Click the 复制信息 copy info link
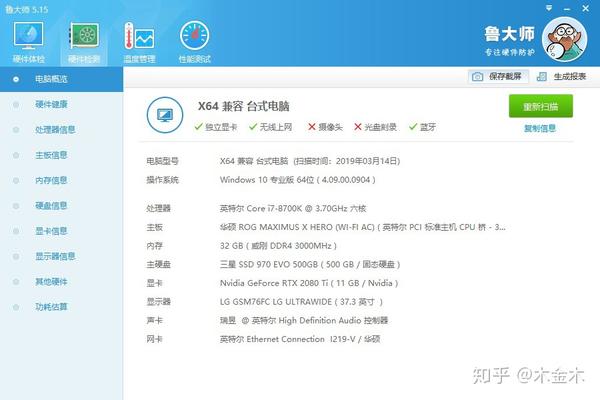Viewport: 600px width, 400px height. (540, 129)
